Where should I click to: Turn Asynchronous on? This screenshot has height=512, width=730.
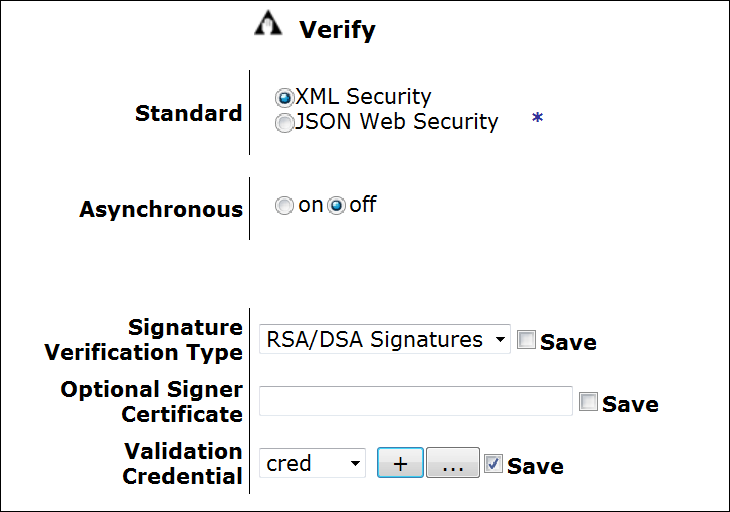pos(284,205)
